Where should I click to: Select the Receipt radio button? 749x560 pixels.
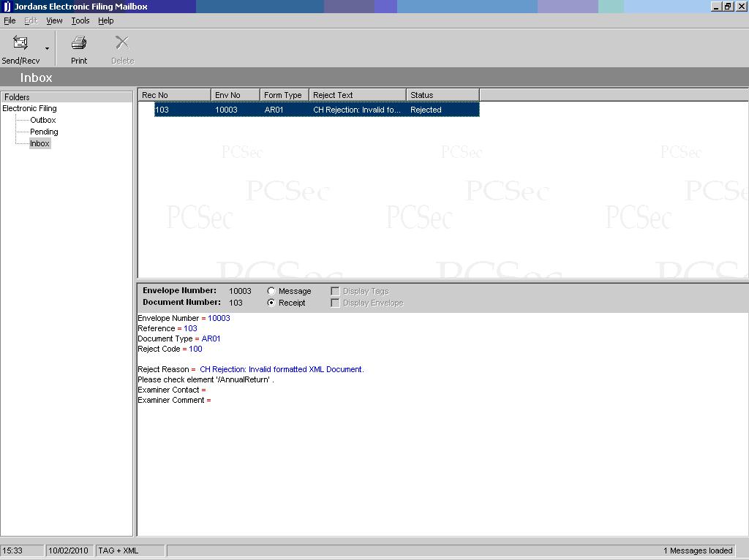271,303
